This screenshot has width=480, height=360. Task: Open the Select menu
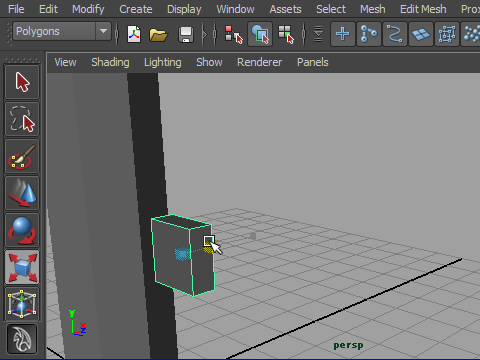coord(331,9)
